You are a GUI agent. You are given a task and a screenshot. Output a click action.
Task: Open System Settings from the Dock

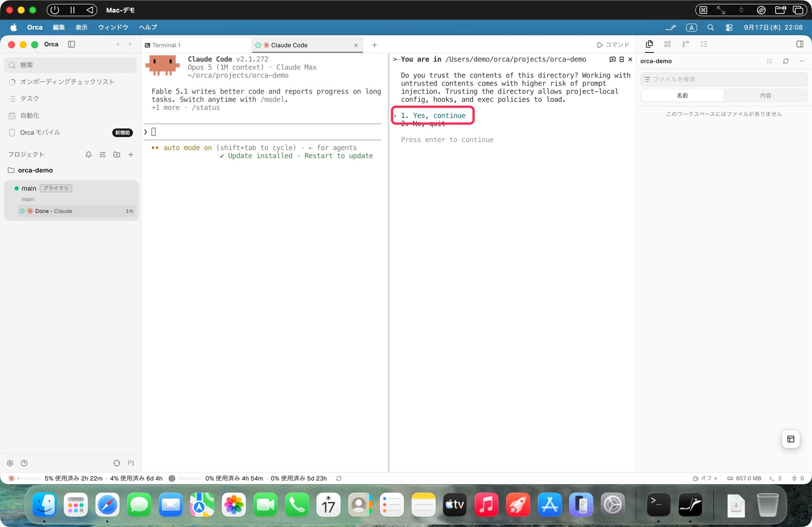pos(613,505)
